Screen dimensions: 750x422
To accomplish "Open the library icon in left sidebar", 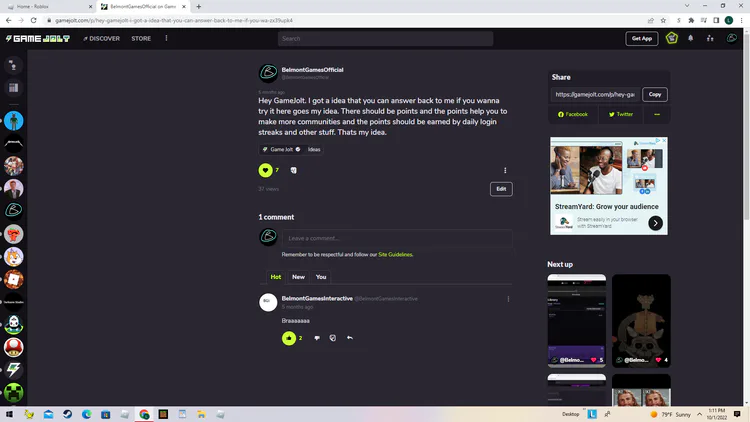I will point(13,88).
